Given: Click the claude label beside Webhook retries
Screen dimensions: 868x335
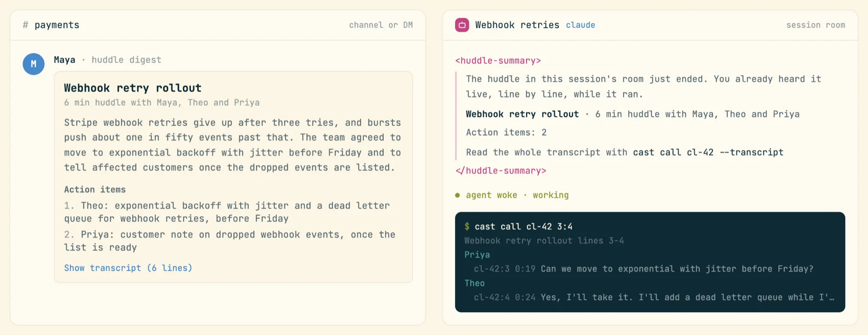Looking at the screenshot, I should pyautogui.click(x=581, y=25).
